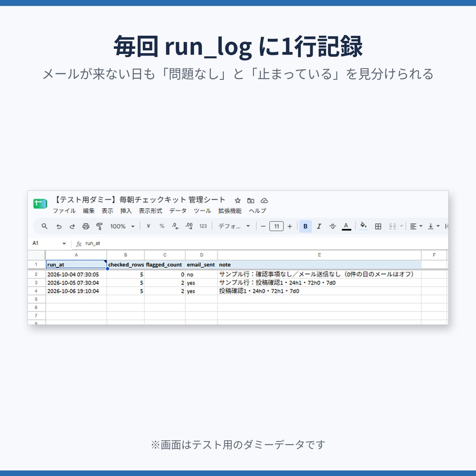Open the 表示 menu
Viewport: 476px width, 476px height.
[x=107, y=211]
